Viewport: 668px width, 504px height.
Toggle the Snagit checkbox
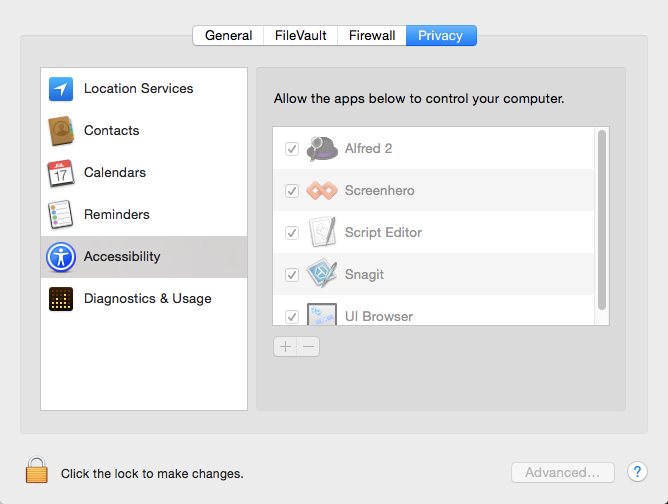point(292,274)
